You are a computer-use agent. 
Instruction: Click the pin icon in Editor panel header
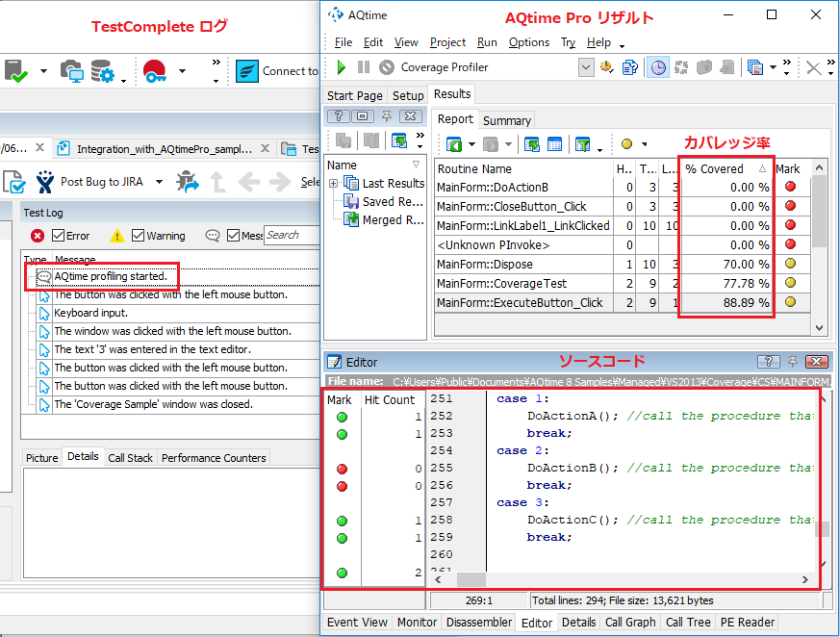click(793, 362)
